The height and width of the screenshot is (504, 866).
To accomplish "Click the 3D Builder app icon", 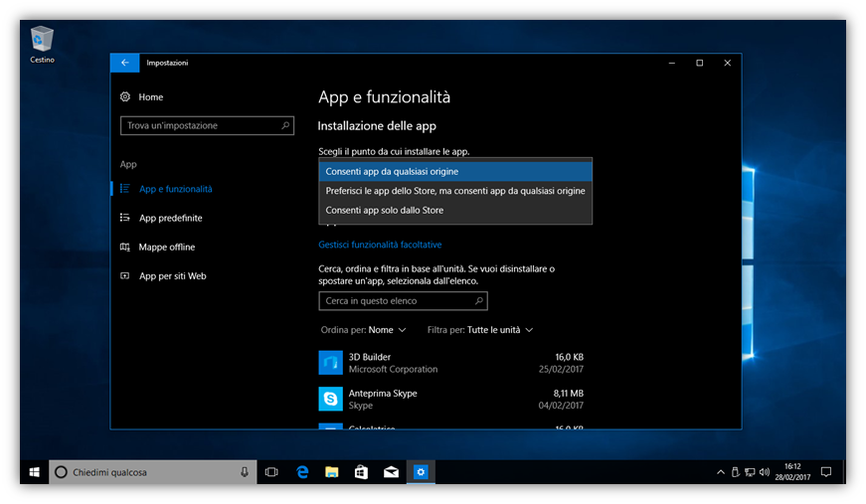I will (x=330, y=363).
